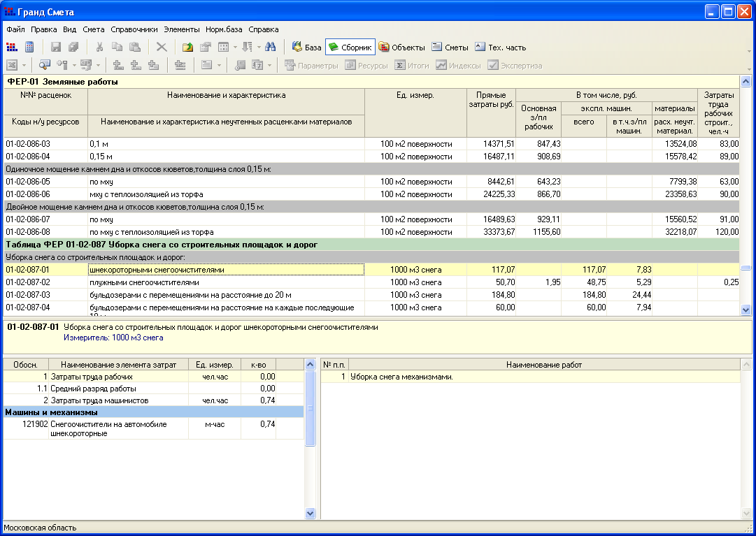Toggle the Сборник view mode
Viewport: 756px width, 536px height.
tap(350, 48)
